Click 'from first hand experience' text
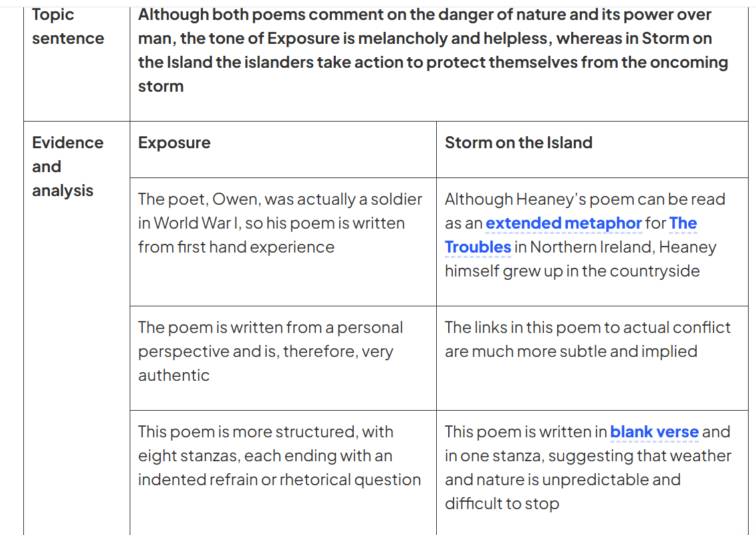The height and width of the screenshot is (535, 756). (x=236, y=247)
